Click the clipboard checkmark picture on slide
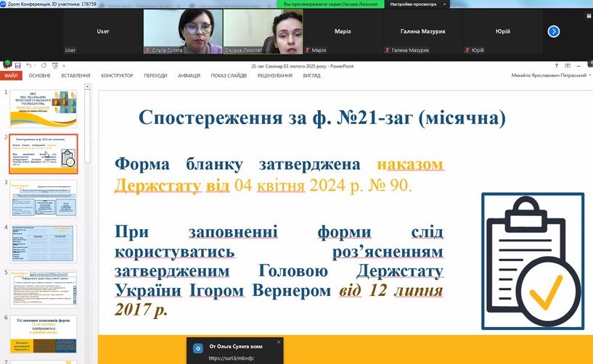Viewport: 593px width, 364px height. pos(533,261)
